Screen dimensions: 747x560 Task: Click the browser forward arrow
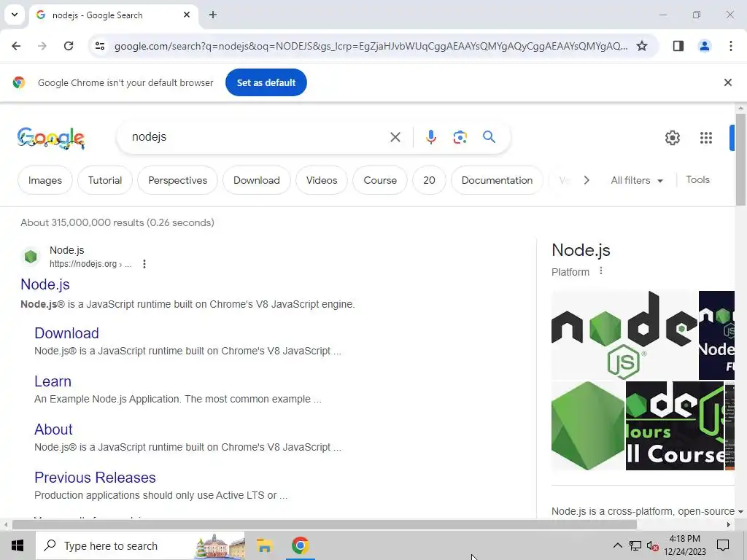(42, 46)
